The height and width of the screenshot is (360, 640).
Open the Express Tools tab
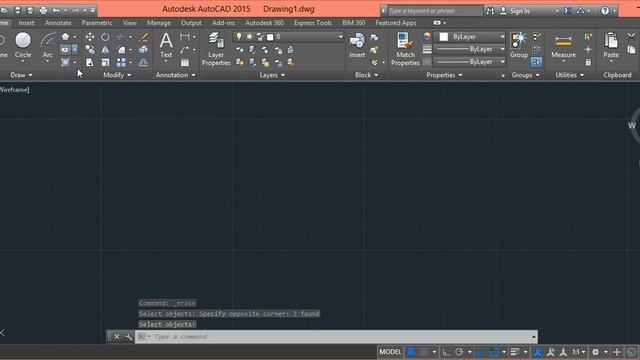(313, 23)
